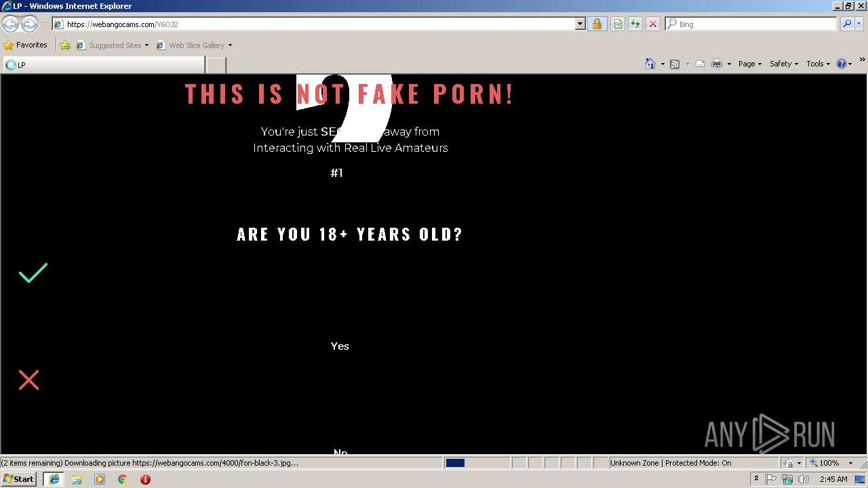Click the green checkmark image
The width and height of the screenshot is (868, 488).
coord(33,272)
